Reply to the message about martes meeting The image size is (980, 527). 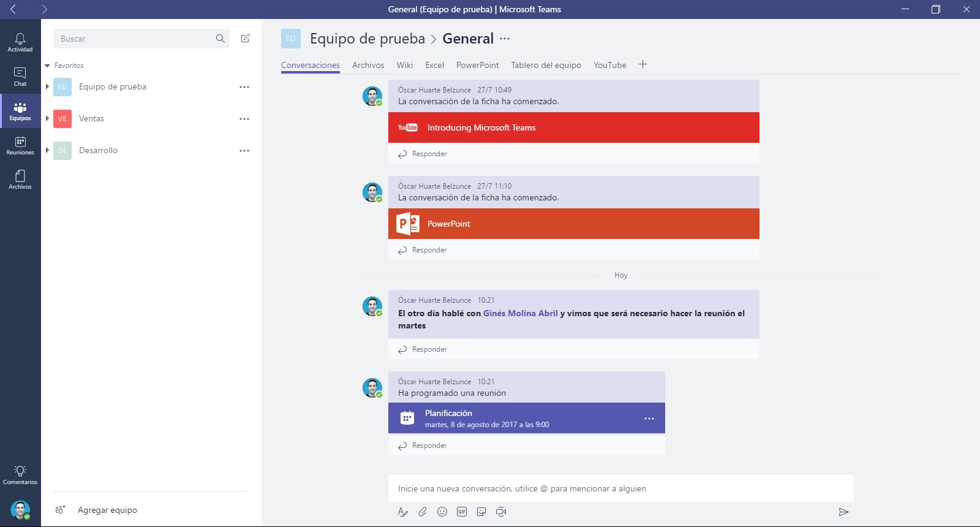coord(423,349)
